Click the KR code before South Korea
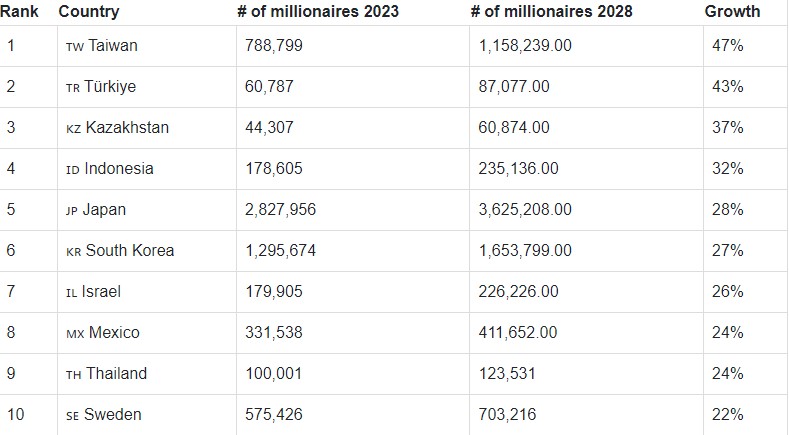 (73, 252)
